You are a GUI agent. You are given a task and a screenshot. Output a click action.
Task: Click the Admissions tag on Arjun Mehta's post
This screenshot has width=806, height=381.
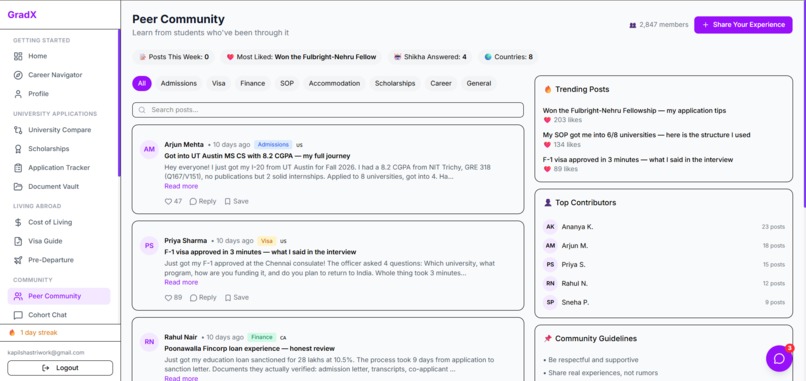click(273, 144)
